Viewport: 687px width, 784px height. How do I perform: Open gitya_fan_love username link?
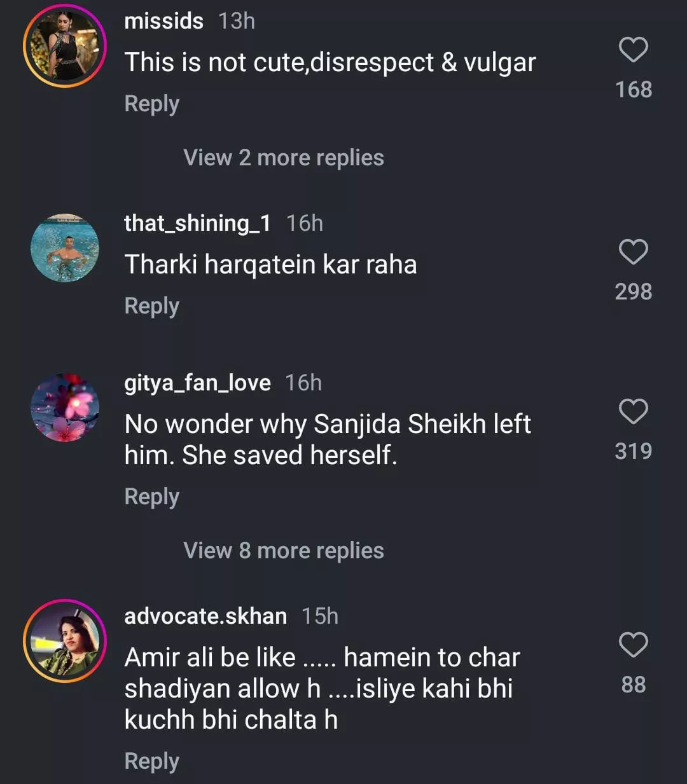[197, 383]
